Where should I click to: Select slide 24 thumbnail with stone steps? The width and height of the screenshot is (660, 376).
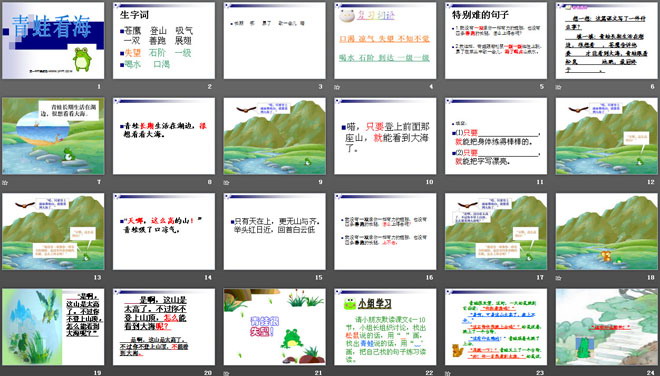click(x=607, y=327)
